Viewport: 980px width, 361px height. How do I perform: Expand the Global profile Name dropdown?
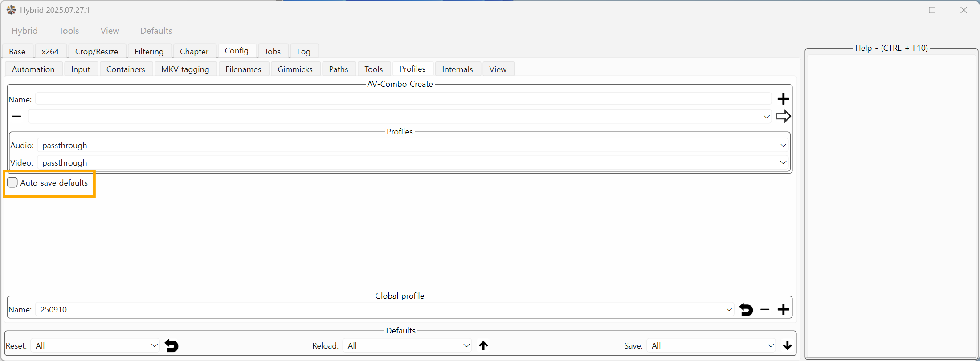(x=385, y=309)
